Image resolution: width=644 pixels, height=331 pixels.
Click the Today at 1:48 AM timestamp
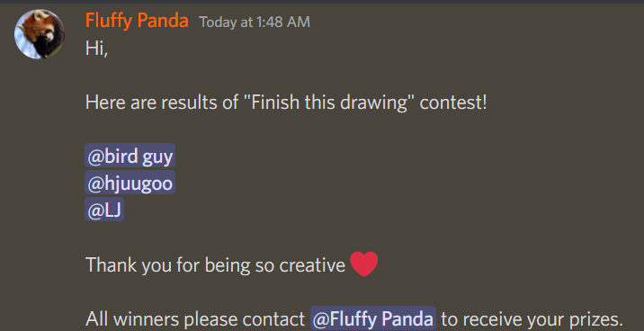pos(255,22)
